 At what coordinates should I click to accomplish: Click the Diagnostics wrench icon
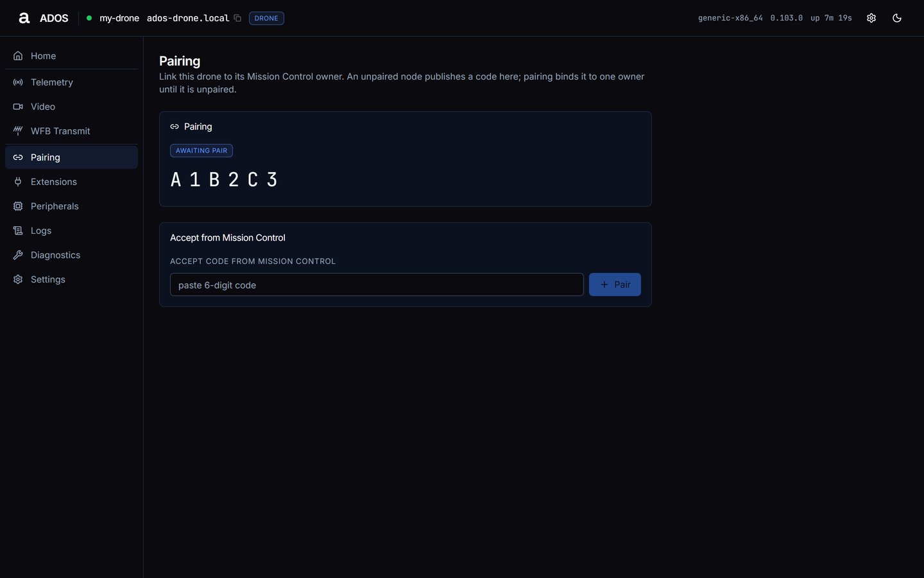(18, 255)
